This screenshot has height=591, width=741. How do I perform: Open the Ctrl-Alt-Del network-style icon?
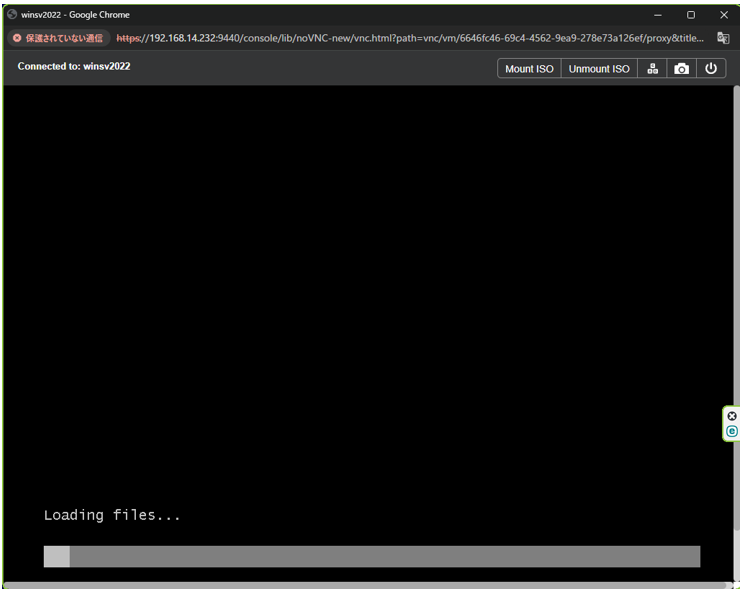652,69
